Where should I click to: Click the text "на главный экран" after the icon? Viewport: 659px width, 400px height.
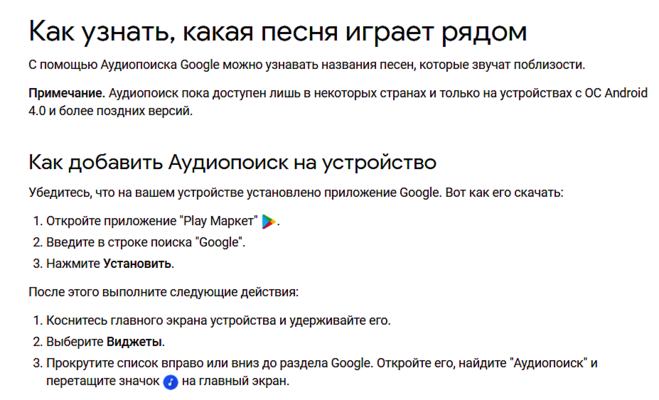pos(235,383)
